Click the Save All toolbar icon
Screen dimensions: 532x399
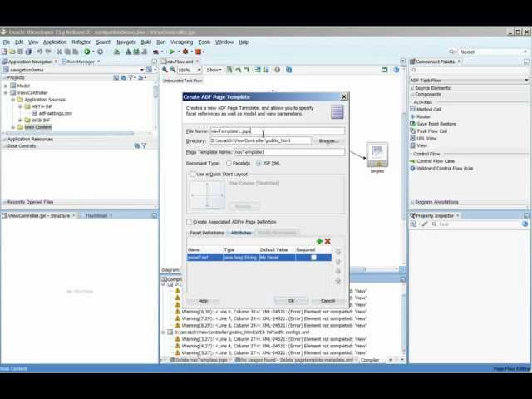[x=28, y=52]
